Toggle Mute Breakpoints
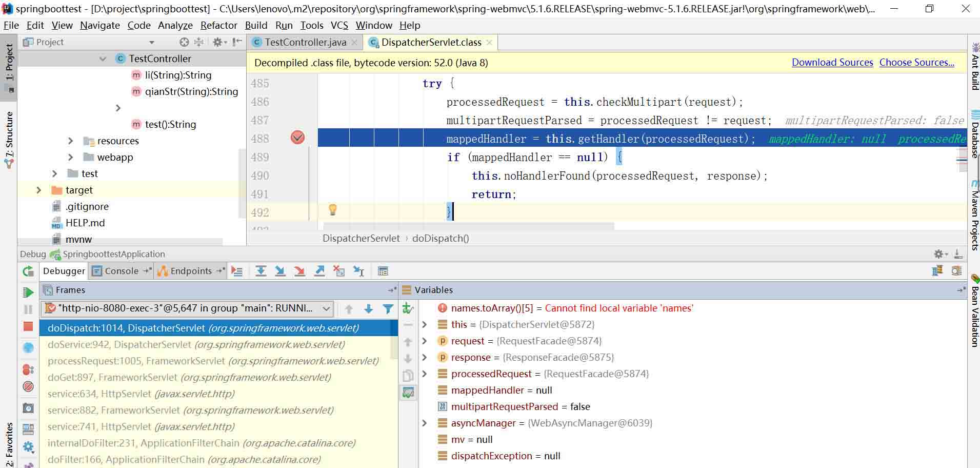This screenshot has height=468, width=980. (28, 386)
